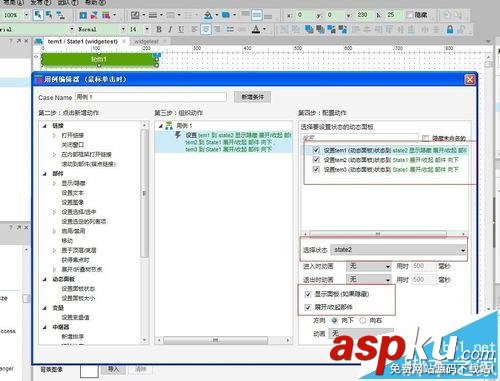Switch to the widgetest tab

[x=146, y=41]
